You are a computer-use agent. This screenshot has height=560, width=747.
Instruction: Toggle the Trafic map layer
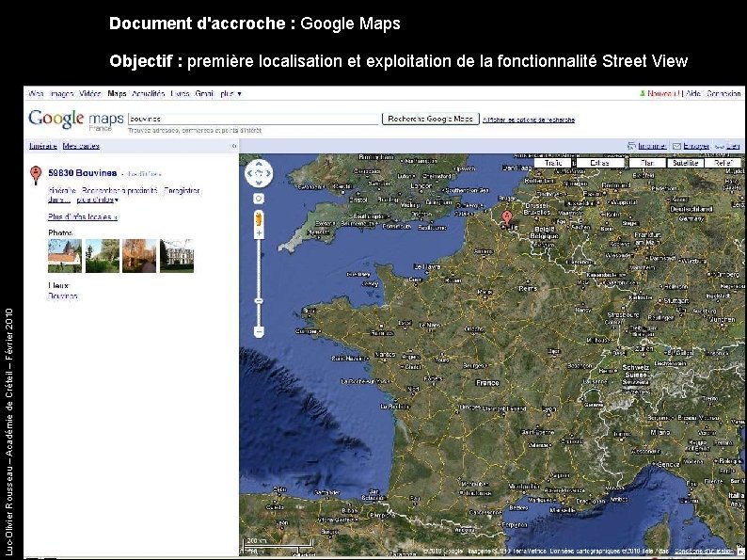tap(552, 163)
